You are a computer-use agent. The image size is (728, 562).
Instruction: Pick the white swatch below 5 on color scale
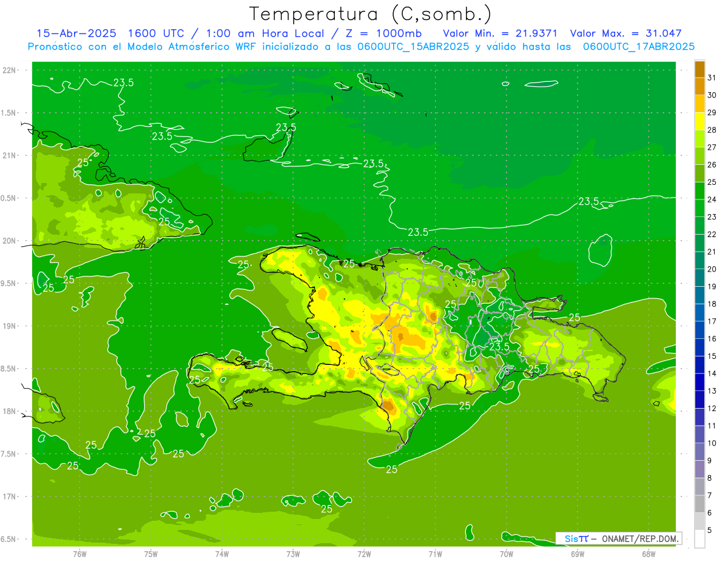click(699, 539)
